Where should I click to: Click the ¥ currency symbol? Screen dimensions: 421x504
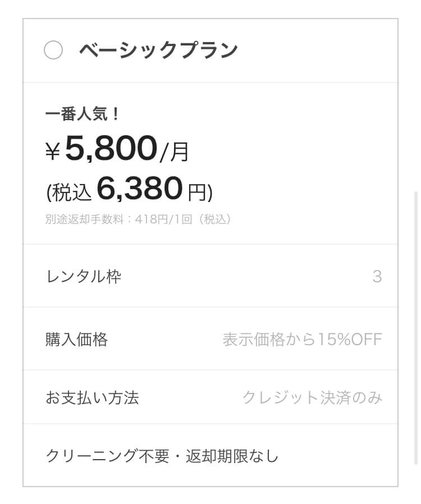click(53, 152)
